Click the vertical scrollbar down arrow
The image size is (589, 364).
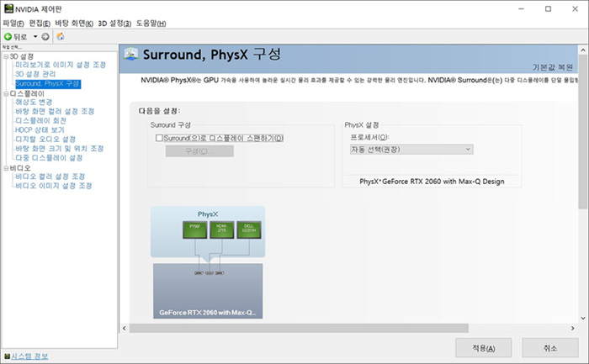582,319
